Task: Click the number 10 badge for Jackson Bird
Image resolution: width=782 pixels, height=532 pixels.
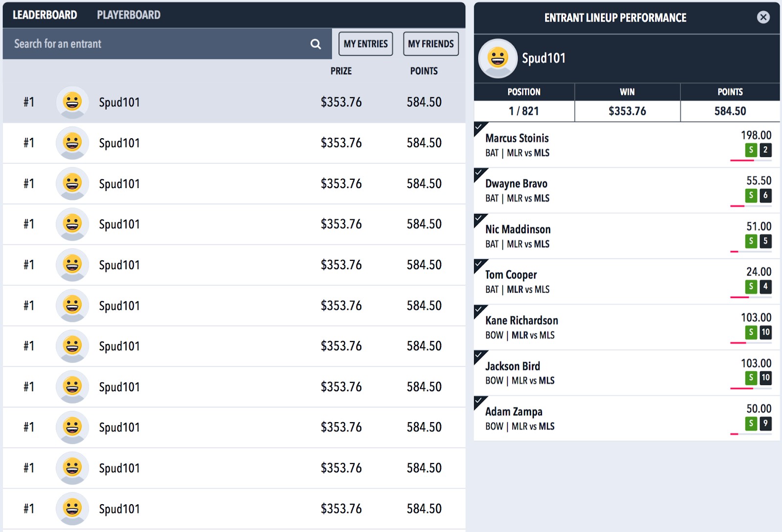Action: (x=765, y=378)
